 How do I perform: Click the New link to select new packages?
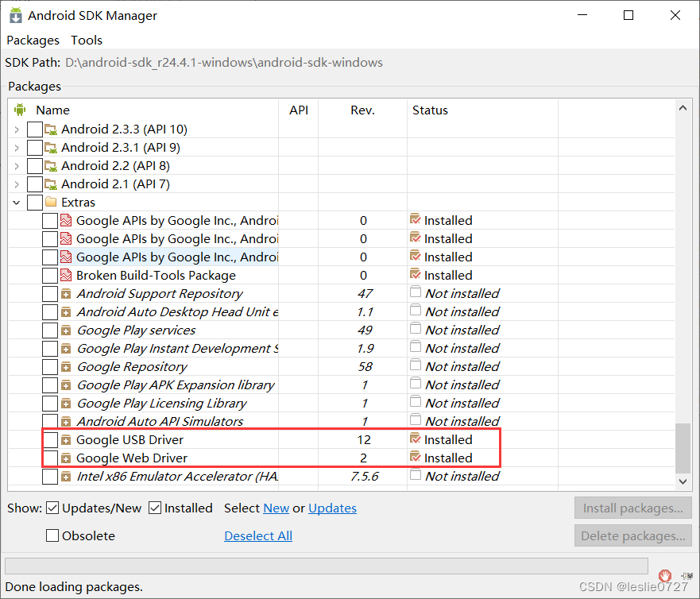pos(276,508)
